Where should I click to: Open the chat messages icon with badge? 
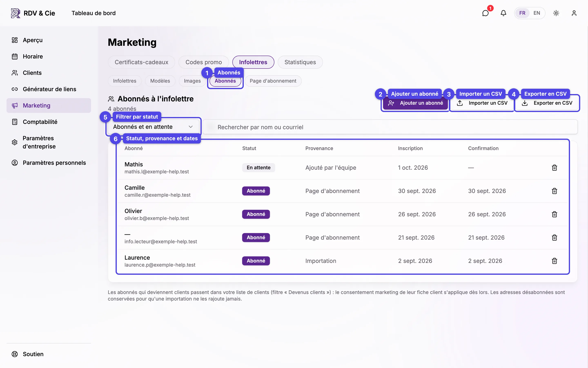(x=485, y=13)
